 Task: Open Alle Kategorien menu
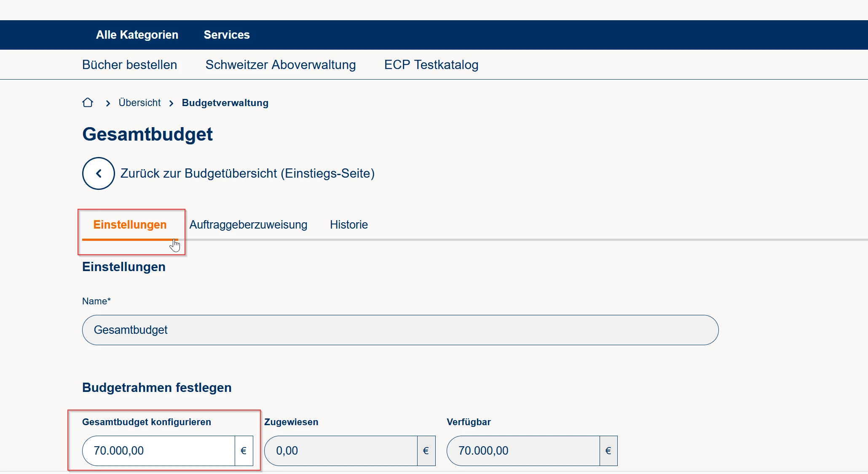(x=137, y=35)
